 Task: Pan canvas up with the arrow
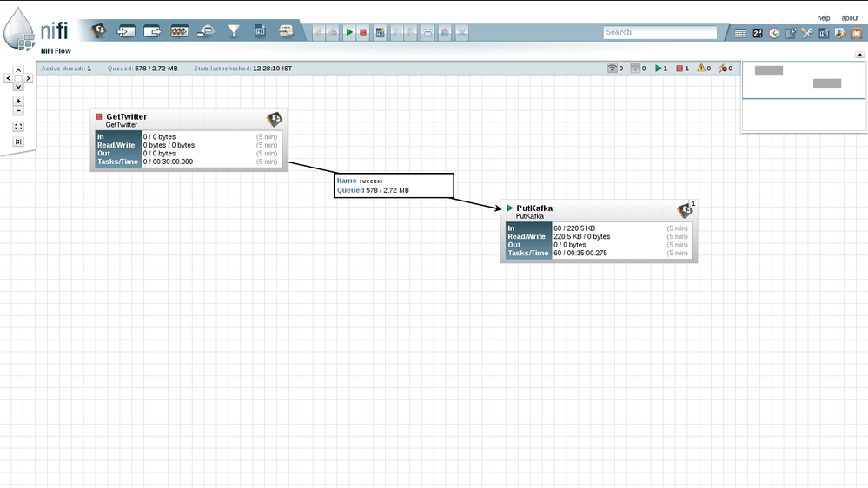[x=18, y=70]
